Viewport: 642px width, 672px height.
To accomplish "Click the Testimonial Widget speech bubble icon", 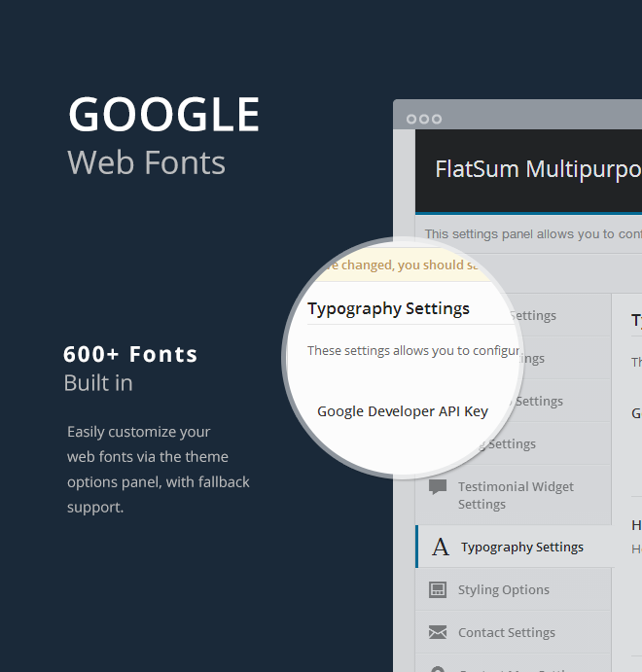I will [438, 487].
